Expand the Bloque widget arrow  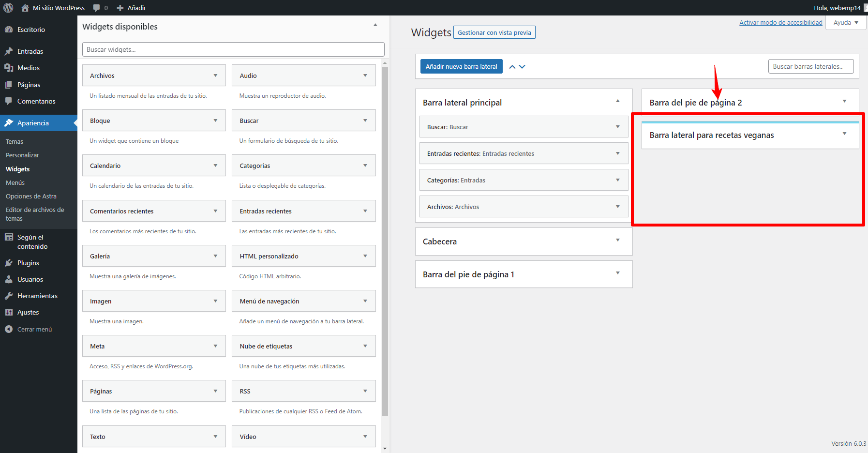click(x=215, y=121)
